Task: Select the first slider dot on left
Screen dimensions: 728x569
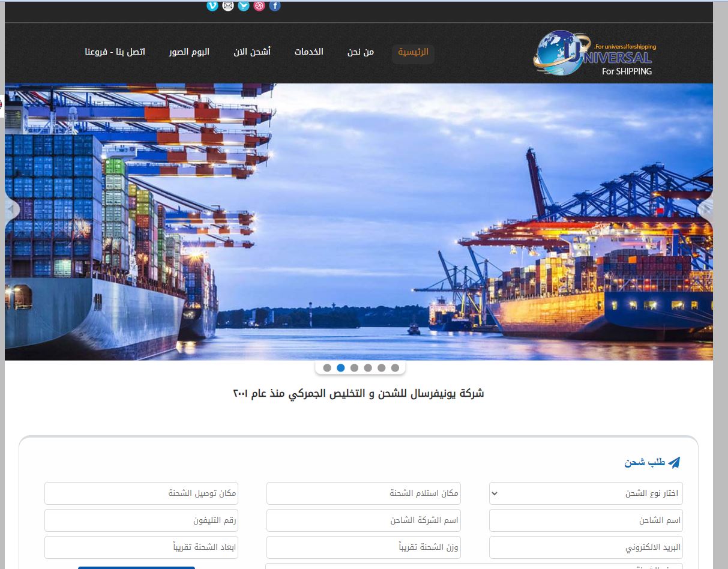Action: pos(327,368)
